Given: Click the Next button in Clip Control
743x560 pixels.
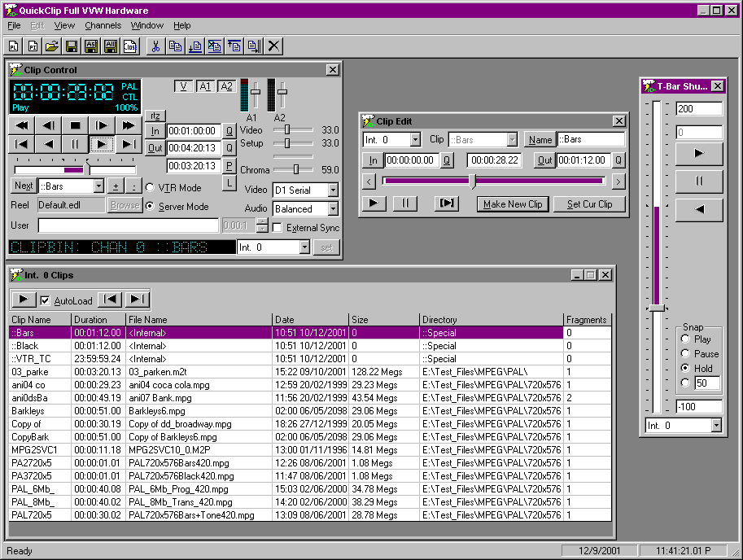Looking at the screenshot, I should pyautogui.click(x=24, y=186).
